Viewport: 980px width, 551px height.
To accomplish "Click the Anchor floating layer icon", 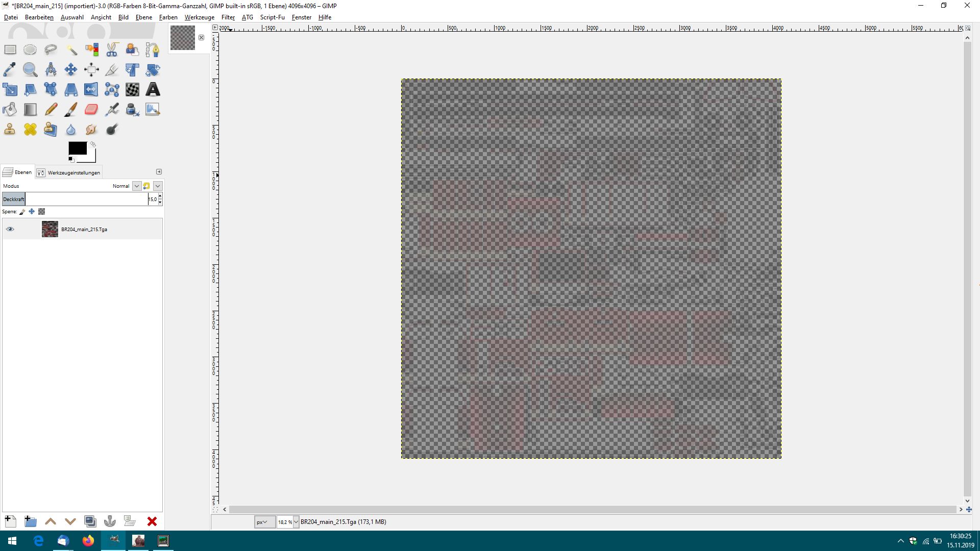I will tap(110, 521).
